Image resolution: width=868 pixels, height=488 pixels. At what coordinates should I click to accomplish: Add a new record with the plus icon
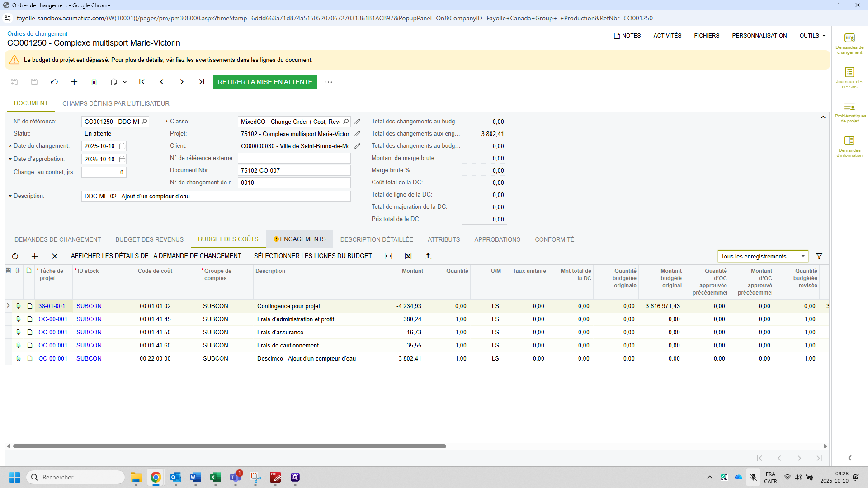tap(74, 82)
